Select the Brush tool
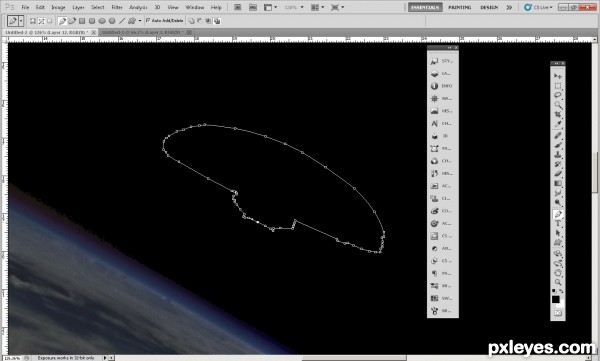Screen dimensions: 600x361 pyautogui.click(x=558, y=145)
